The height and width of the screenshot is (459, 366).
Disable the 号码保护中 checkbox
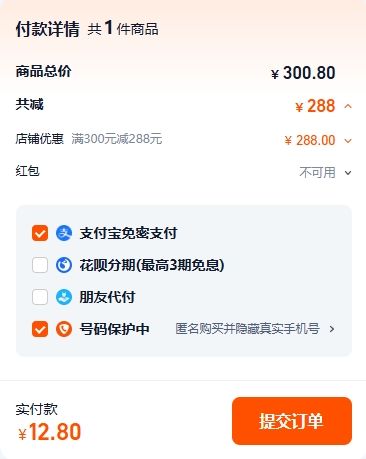coord(40,329)
